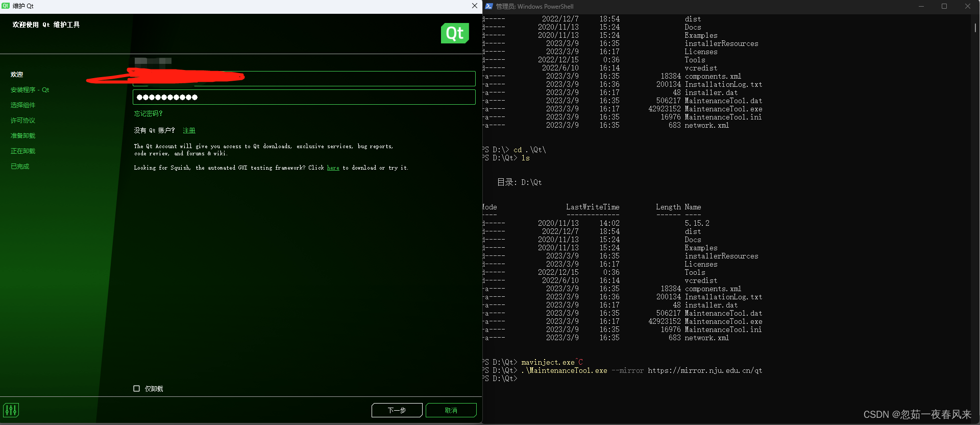This screenshot has height=425, width=980.
Task: Click the LastWriteTime column header
Action: point(593,207)
